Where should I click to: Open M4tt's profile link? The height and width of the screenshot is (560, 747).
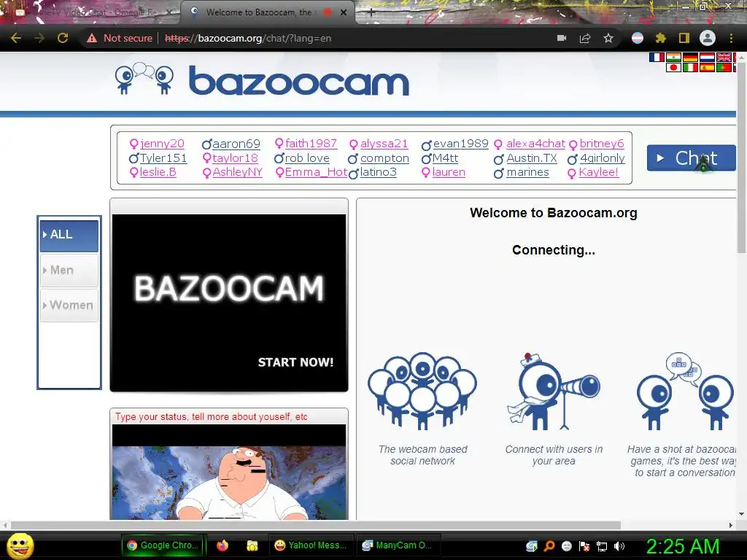point(445,158)
